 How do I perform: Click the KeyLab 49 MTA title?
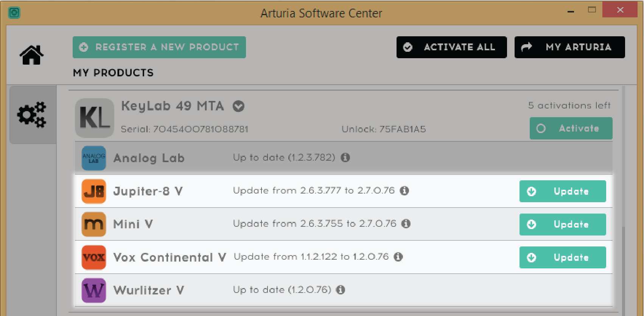(173, 106)
